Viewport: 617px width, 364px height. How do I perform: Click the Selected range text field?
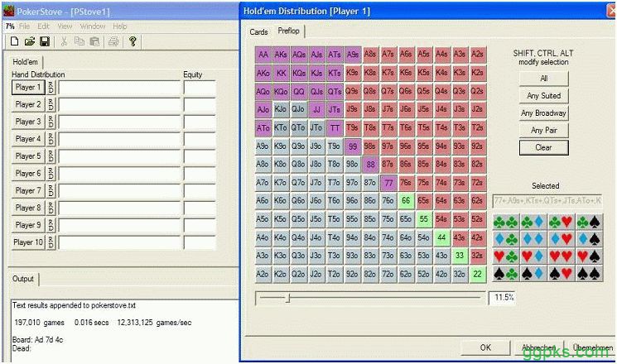[547, 201]
